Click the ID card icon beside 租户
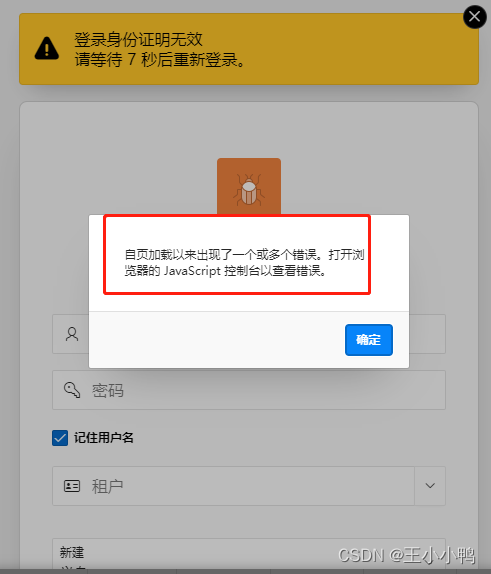Screen dimensions: 491x574 click(x=72, y=486)
